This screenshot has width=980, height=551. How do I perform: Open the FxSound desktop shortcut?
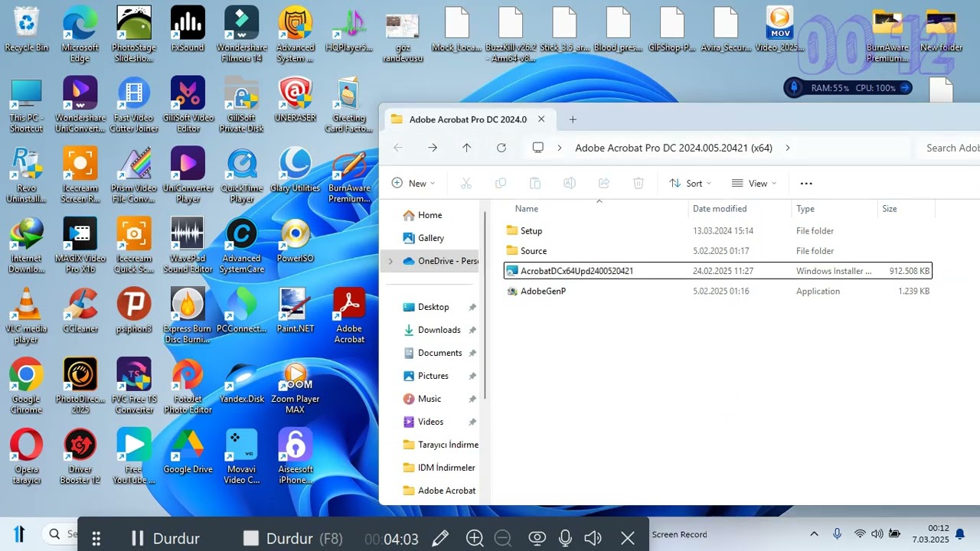pyautogui.click(x=188, y=29)
